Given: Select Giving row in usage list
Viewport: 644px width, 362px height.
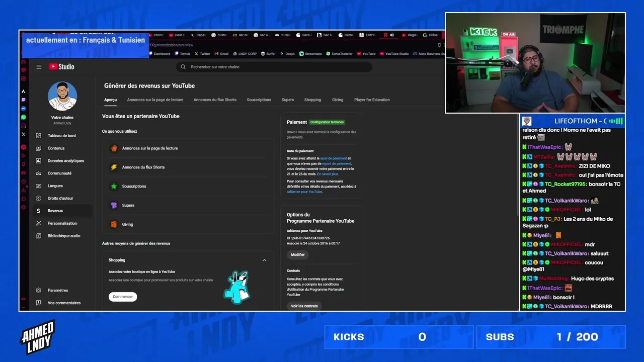Looking at the screenshot, I should click(188, 224).
